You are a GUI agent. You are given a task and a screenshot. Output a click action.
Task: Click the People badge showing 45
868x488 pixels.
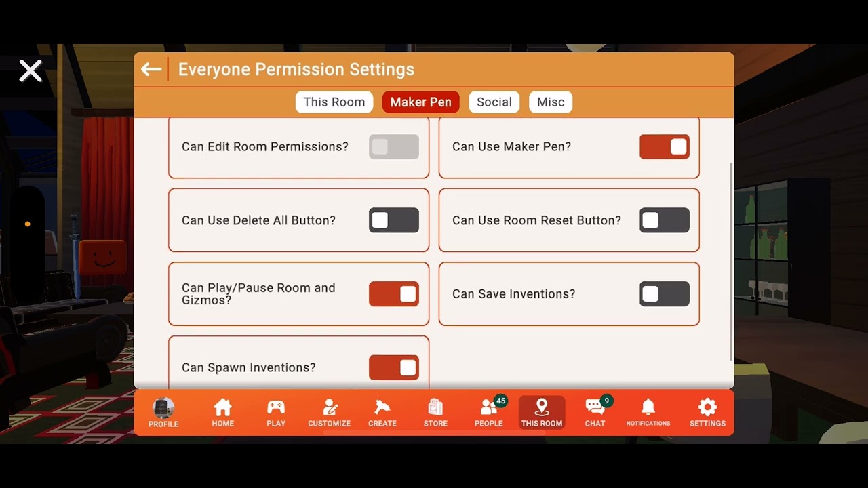[501, 401]
